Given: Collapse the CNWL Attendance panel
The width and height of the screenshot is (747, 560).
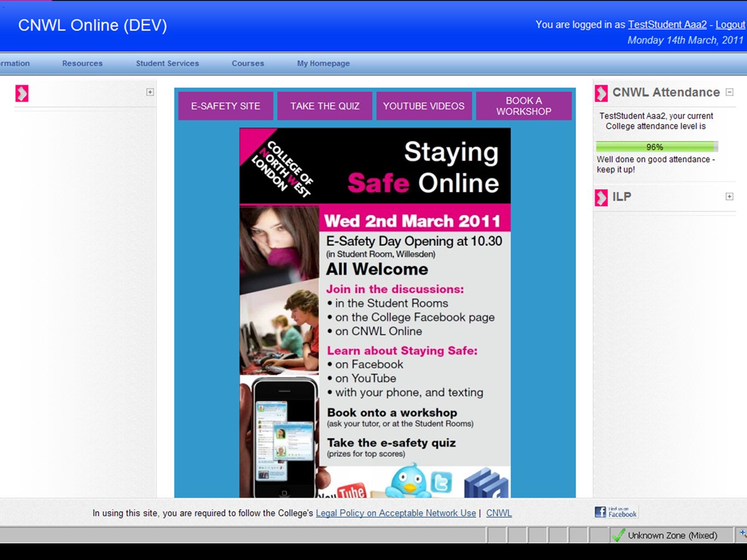Looking at the screenshot, I should pos(729,92).
